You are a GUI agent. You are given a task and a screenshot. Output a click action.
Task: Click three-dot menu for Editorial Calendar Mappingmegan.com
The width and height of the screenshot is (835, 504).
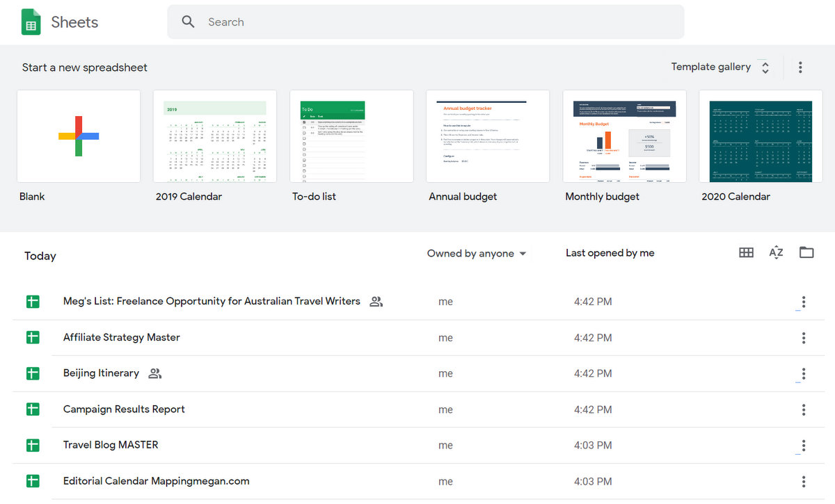pos(803,481)
